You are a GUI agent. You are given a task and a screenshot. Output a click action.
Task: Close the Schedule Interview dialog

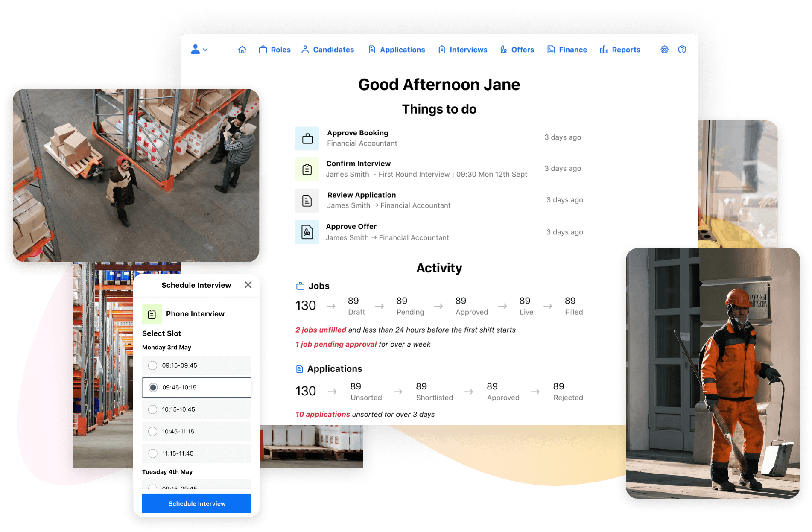[248, 285]
